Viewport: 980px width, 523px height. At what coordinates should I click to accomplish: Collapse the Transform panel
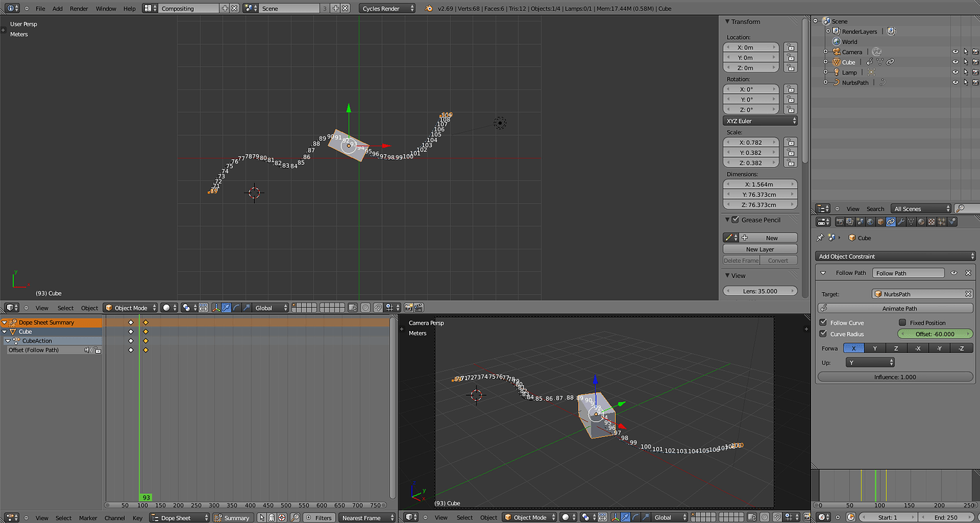pyautogui.click(x=727, y=21)
